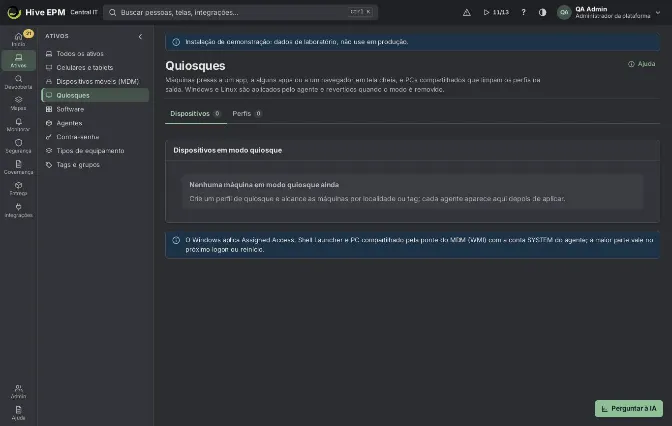The image size is (672, 426).
Task: Collapse the Ativos sidebar panel
Action: click(x=140, y=36)
